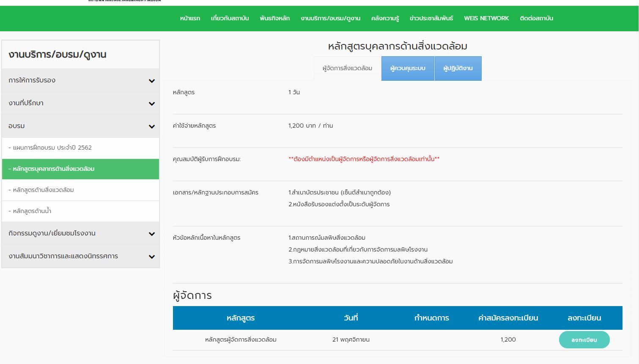Expand กิจกรรมดูงาน/เยี่ยมชมโรงงาน chevron

(152, 234)
